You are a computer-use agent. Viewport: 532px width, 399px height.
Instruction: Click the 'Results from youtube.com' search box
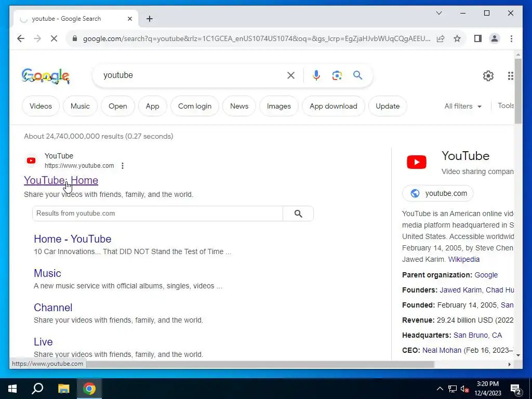pos(157,214)
